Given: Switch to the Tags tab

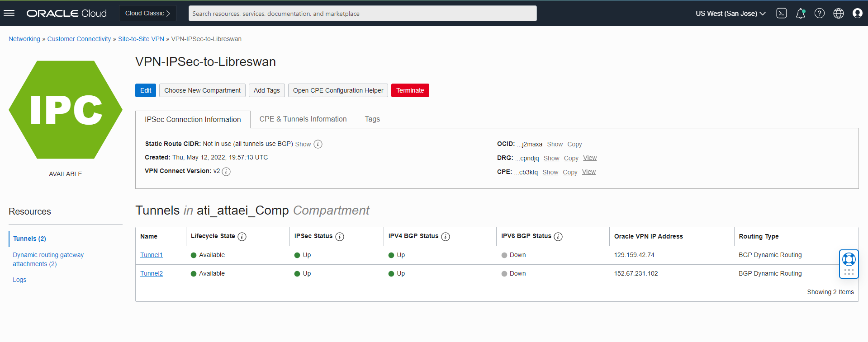Looking at the screenshot, I should (x=372, y=119).
